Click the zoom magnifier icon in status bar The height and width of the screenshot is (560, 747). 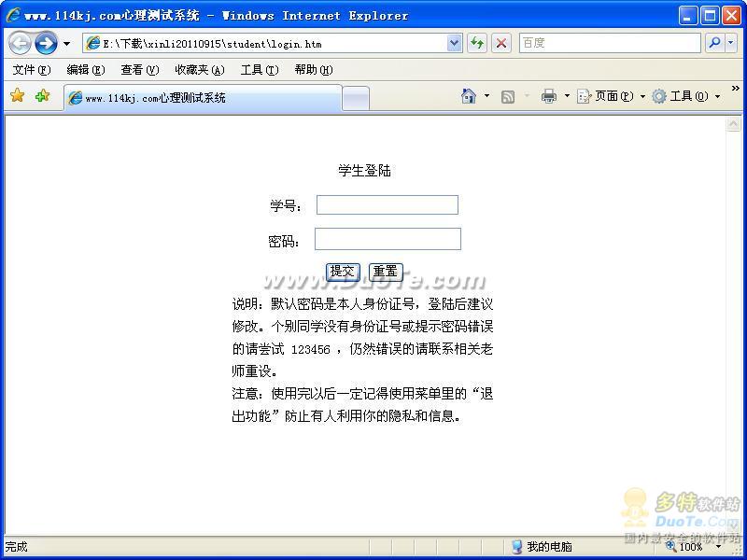point(672,547)
